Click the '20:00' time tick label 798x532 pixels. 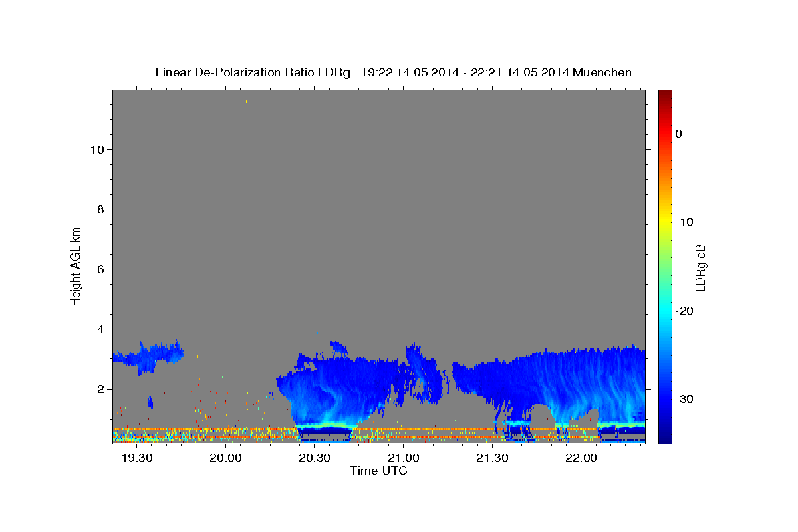click(x=225, y=458)
